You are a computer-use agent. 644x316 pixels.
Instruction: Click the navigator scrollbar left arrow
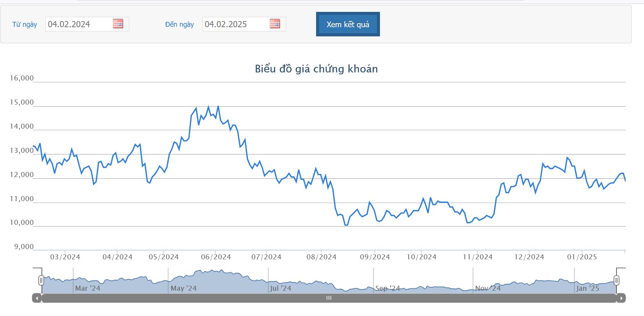(x=37, y=298)
